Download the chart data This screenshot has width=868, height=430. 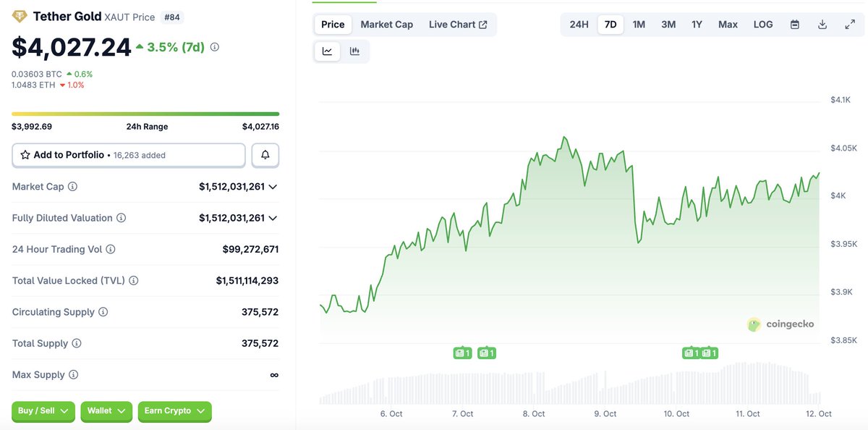pyautogui.click(x=822, y=24)
